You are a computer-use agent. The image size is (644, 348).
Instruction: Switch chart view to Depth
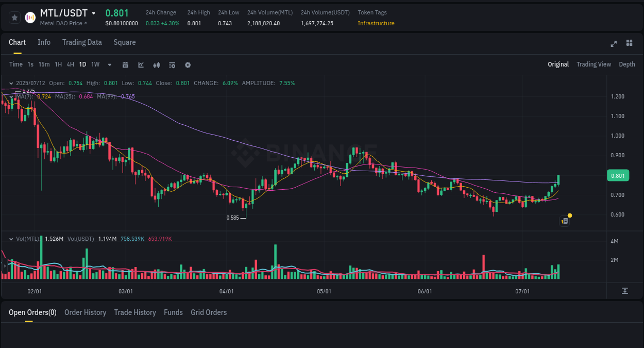tap(626, 64)
